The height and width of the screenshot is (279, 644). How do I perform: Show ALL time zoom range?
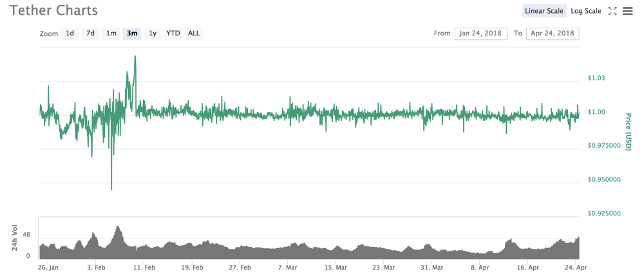click(194, 33)
